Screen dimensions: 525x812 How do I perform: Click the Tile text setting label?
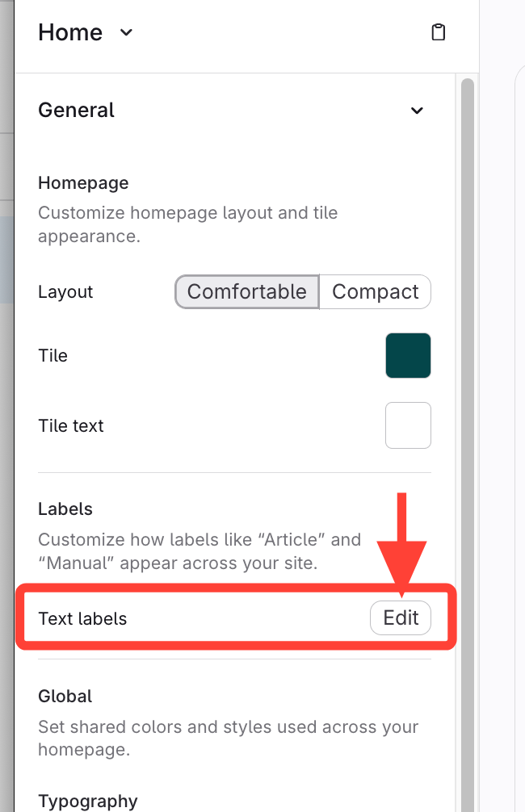(x=71, y=425)
